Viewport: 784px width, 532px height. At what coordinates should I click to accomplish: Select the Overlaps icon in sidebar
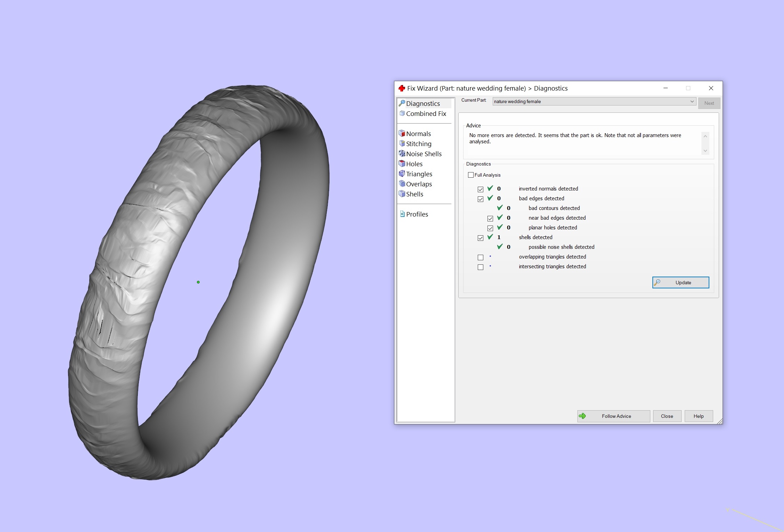(402, 184)
